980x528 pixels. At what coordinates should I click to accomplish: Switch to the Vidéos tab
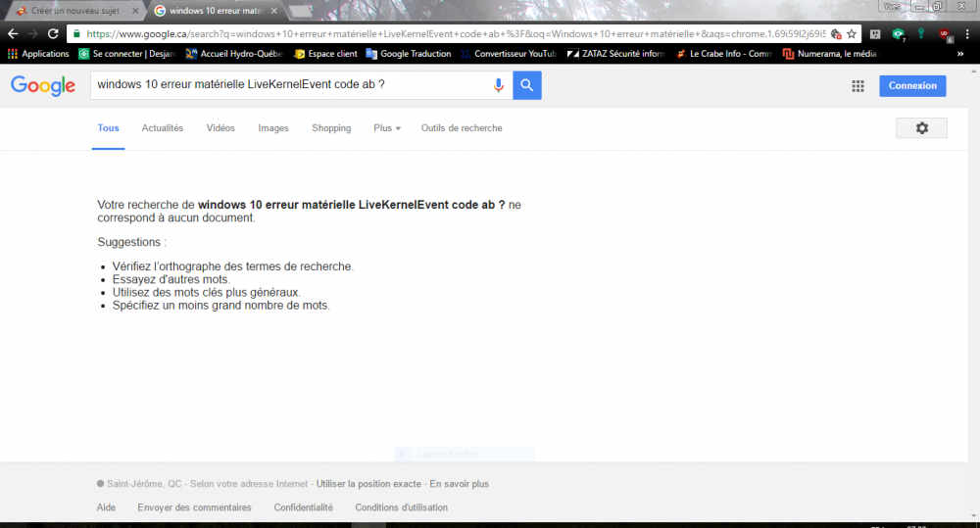point(220,128)
